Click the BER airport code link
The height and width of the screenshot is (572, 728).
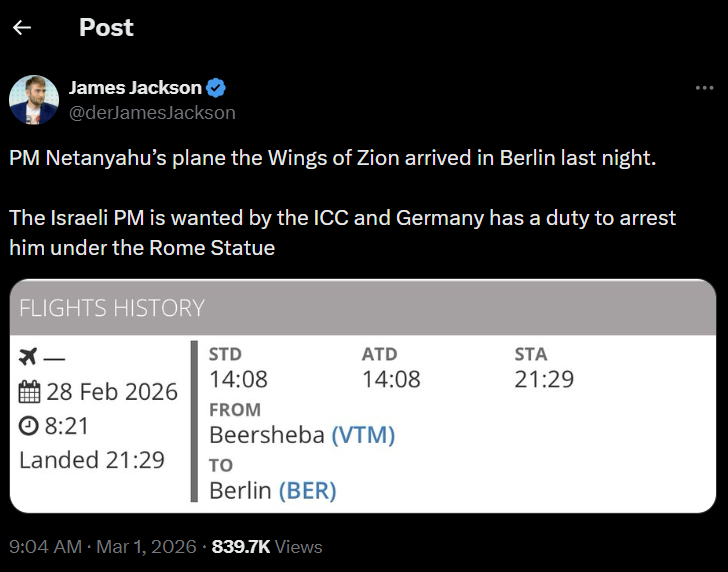point(307,490)
